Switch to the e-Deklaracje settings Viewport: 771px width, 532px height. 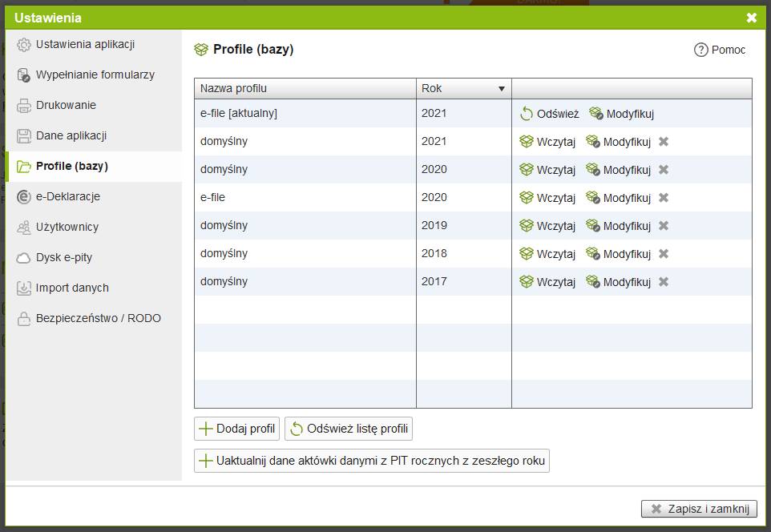(x=68, y=196)
